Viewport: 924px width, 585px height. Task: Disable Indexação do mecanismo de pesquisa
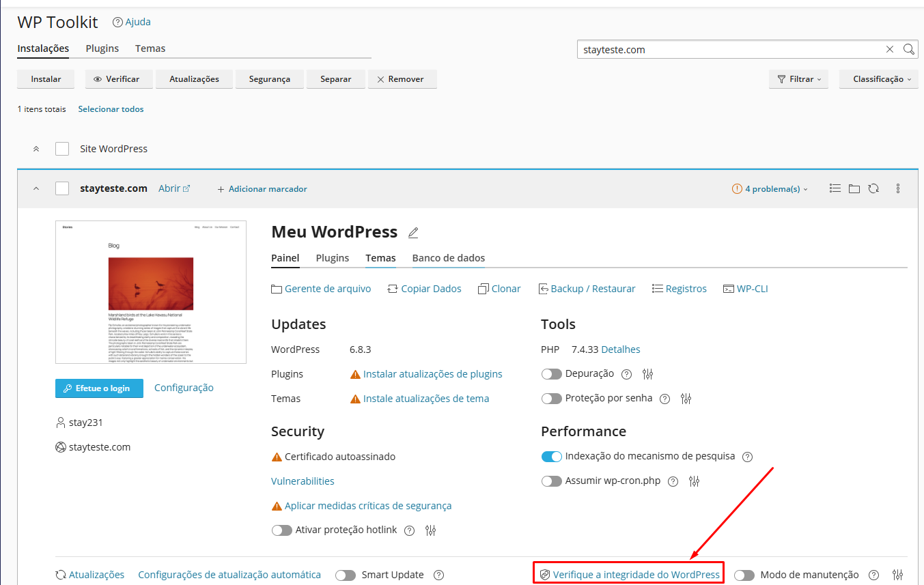tap(551, 457)
